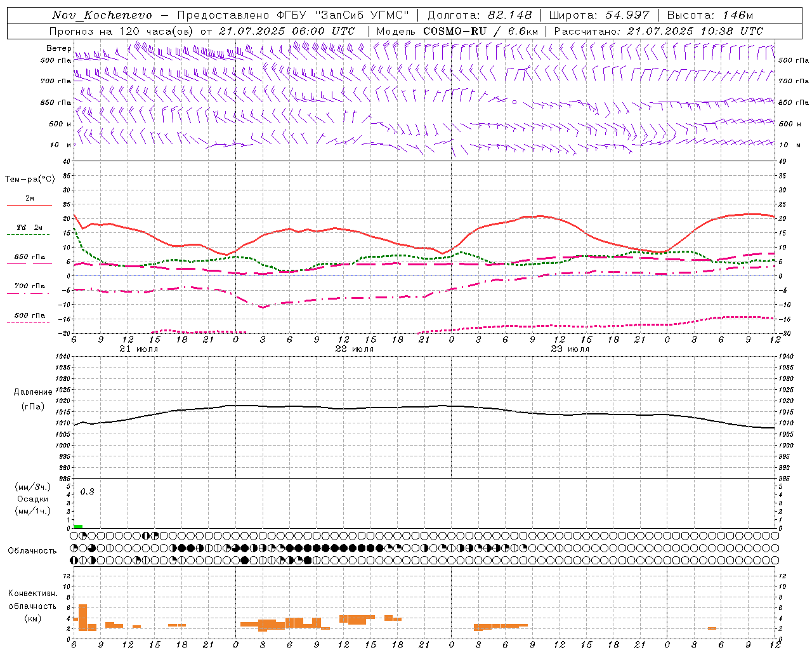Click the date label 23 июля

(x=570, y=349)
